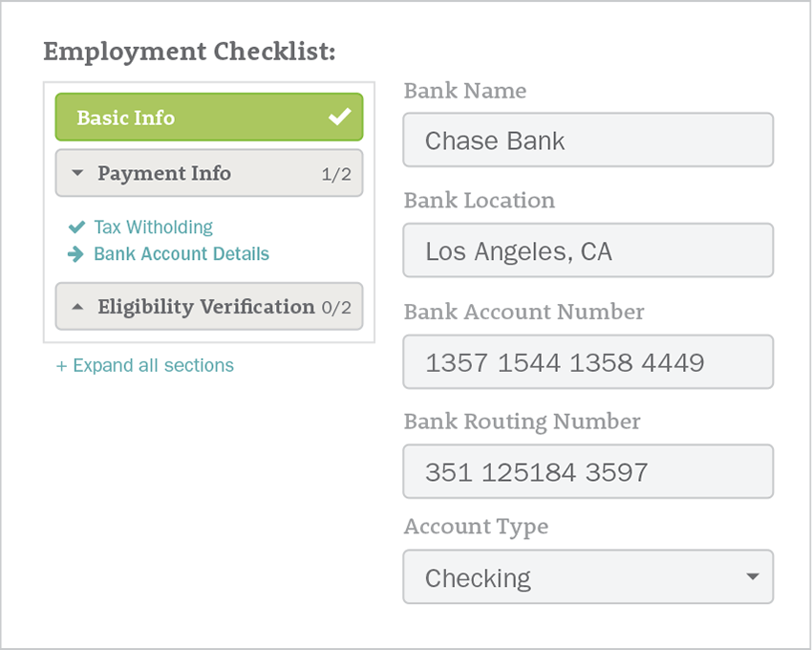Screen dimensions: 812x650
Task: Go to Bank Account Details
Action: point(182,254)
